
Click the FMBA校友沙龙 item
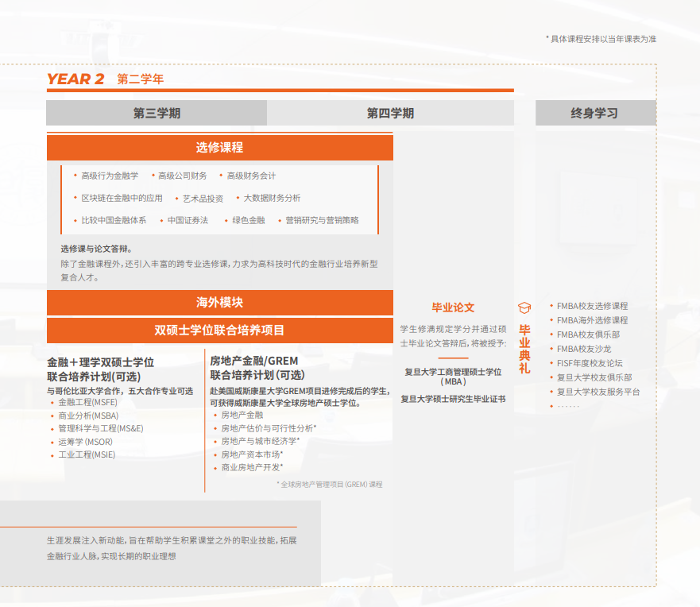583,349
